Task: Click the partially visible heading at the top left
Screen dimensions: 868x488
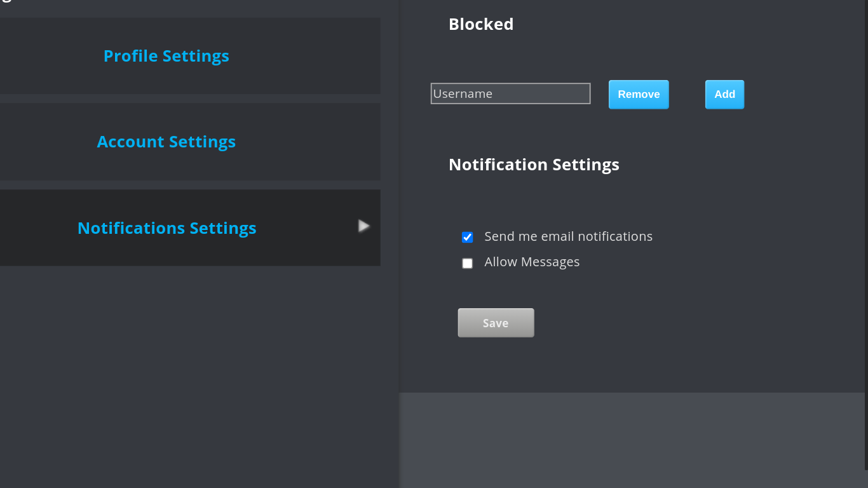Action: click(x=6, y=2)
